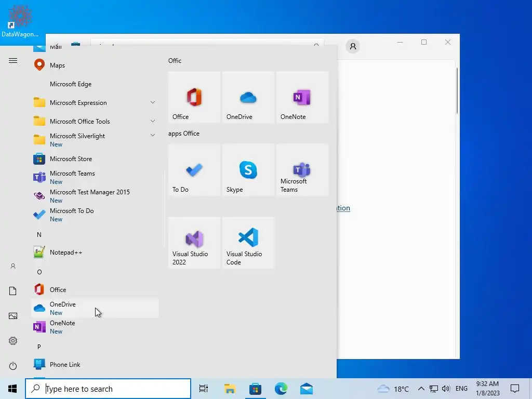The width and height of the screenshot is (532, 399).
Task: Click the Office pinned tile
Action: [194, 97]
